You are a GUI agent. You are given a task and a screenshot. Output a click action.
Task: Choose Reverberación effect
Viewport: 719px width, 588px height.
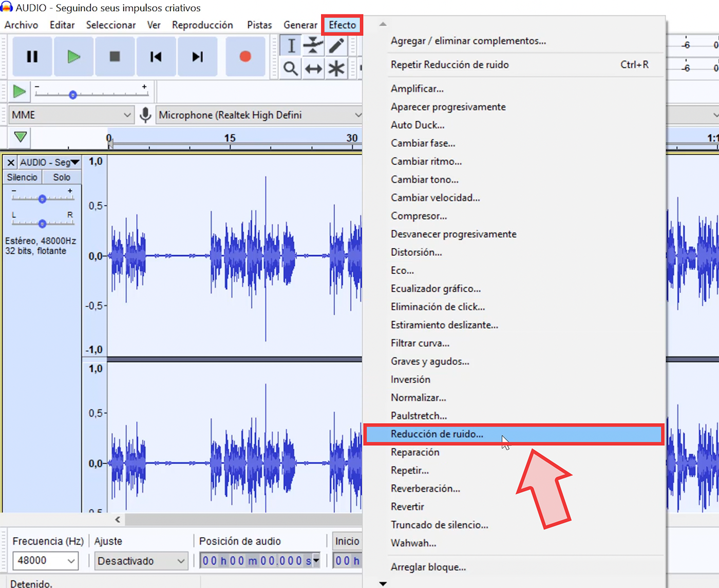(514, 488)
